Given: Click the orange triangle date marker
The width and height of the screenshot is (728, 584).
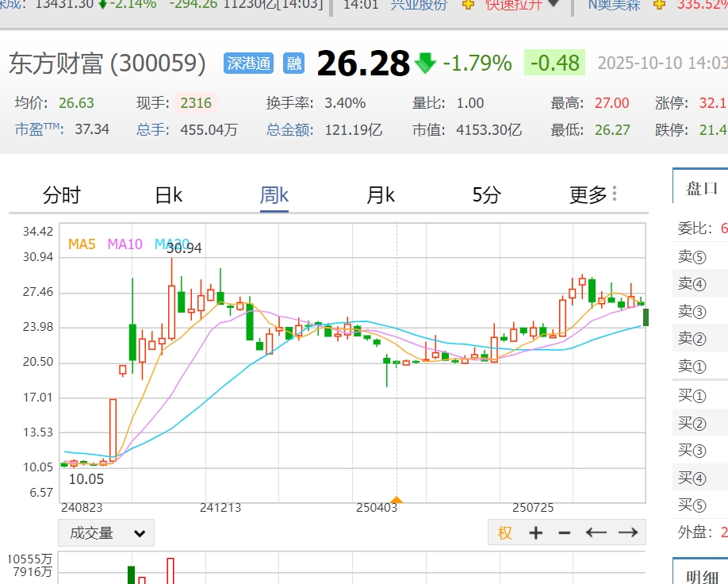Looking at the screenshot, I should coord(397,500).
